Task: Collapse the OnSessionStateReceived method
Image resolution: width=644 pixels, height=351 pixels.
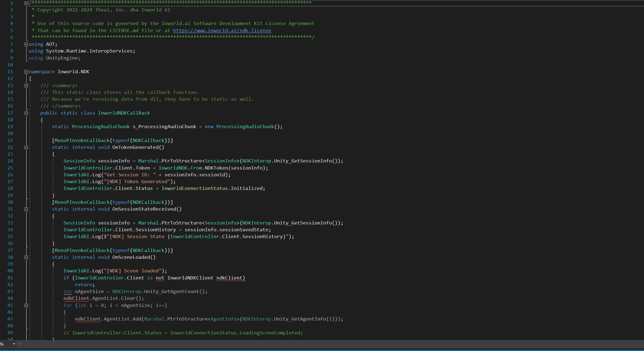Action: [26, 209]
